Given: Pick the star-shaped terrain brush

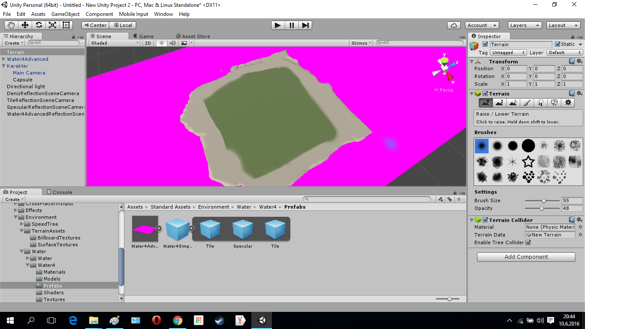Looking at the screenshot, I should [528, 162].
